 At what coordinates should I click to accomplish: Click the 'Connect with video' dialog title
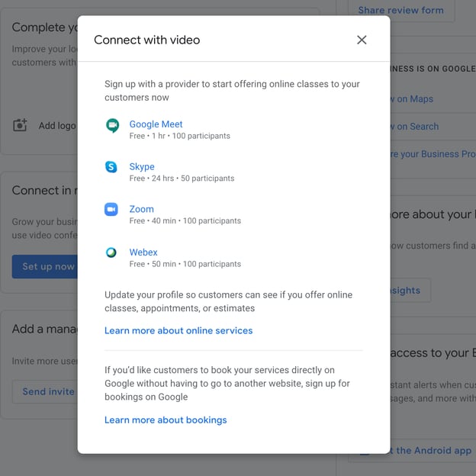147,40
